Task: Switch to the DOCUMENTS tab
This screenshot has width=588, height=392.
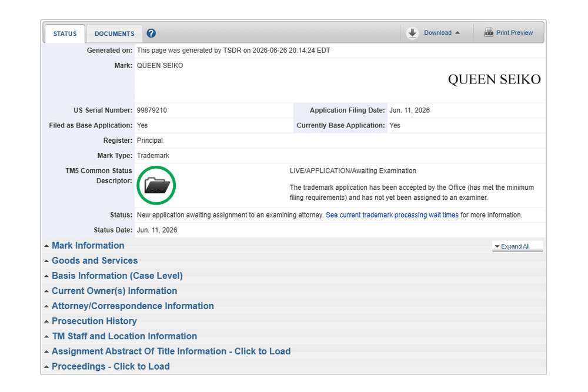Action: pos(115,33)
